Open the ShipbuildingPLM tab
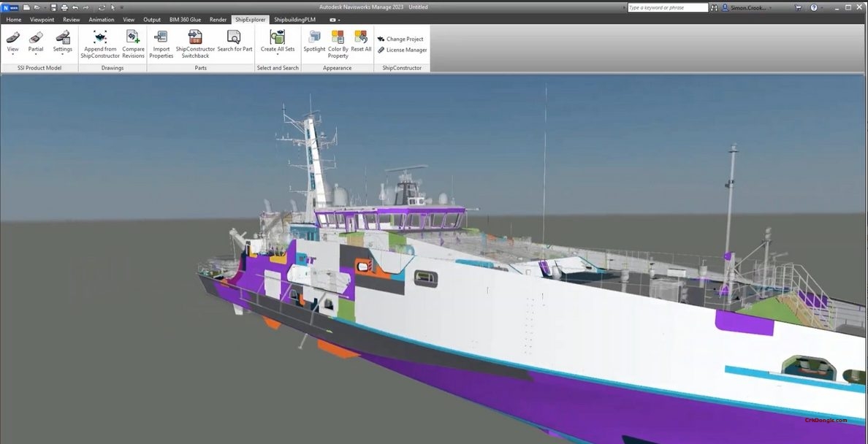This screenshot has width=868, height=444. [x=294, y=20]
